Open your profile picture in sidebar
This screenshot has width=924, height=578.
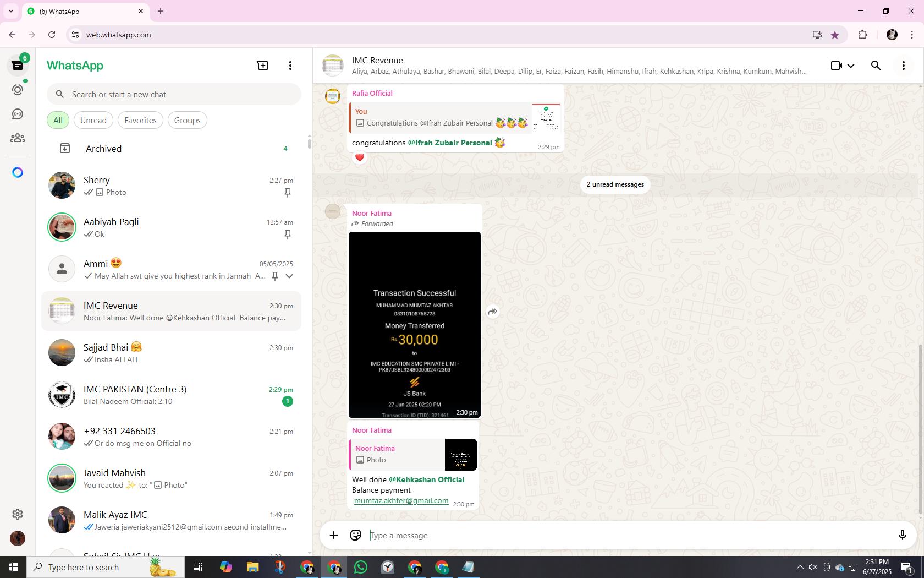18,538
